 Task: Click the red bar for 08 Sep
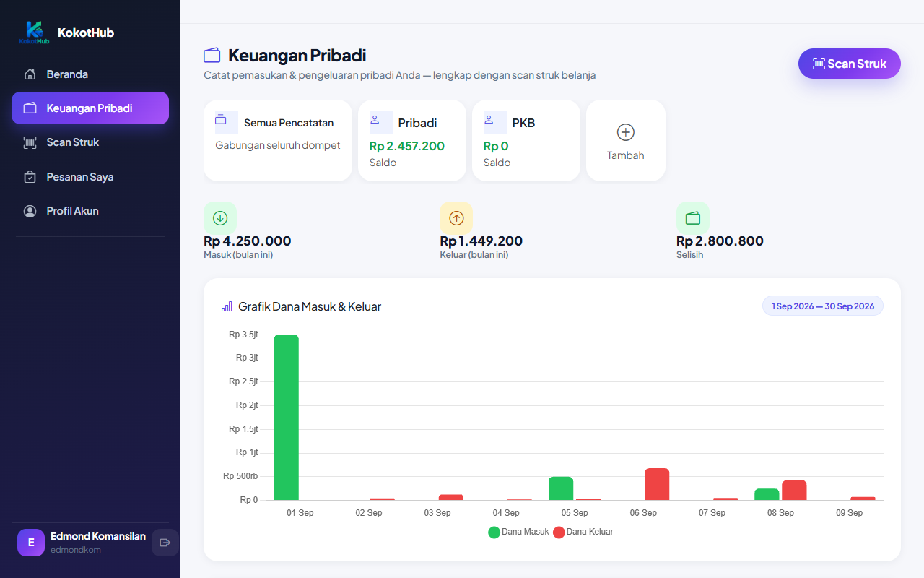pos(794,490)
